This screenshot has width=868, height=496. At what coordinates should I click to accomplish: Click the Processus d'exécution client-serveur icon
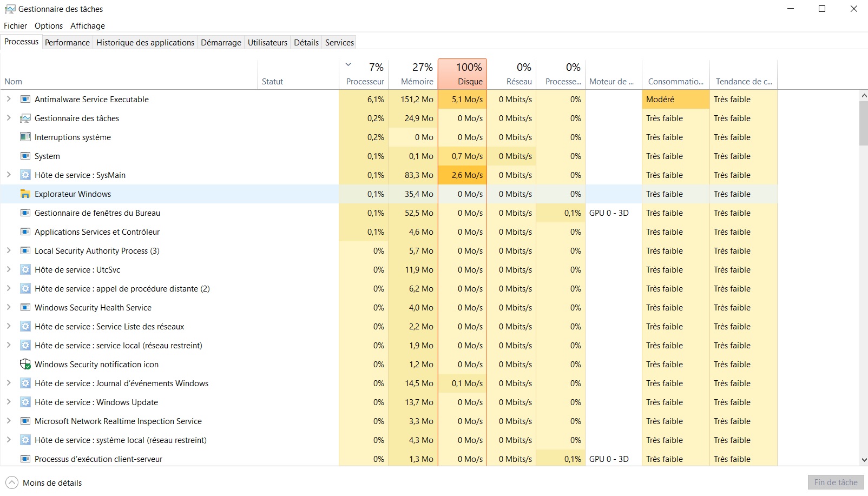(25, 459)
